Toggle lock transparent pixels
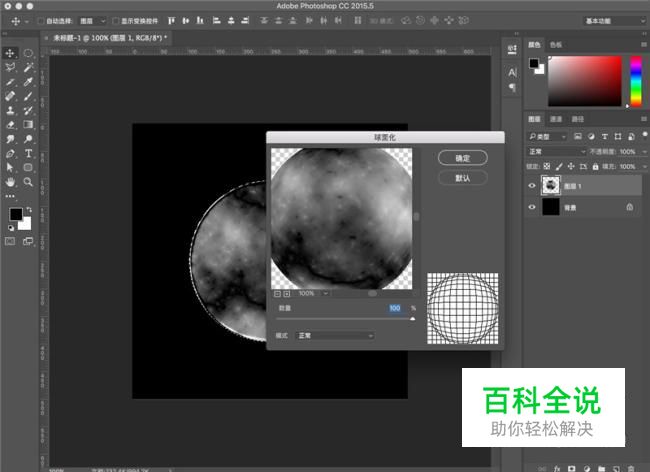This screenshot has width=650, height=472. (547, 166)
